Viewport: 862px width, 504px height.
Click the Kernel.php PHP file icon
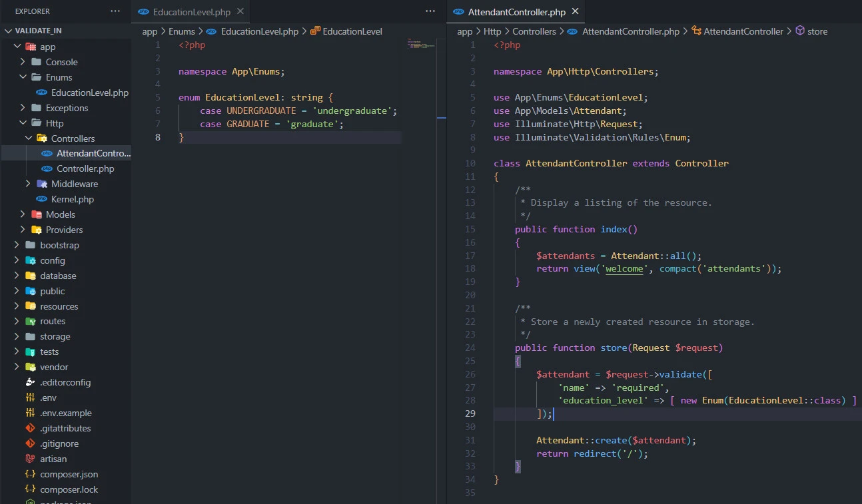[41, 199]
